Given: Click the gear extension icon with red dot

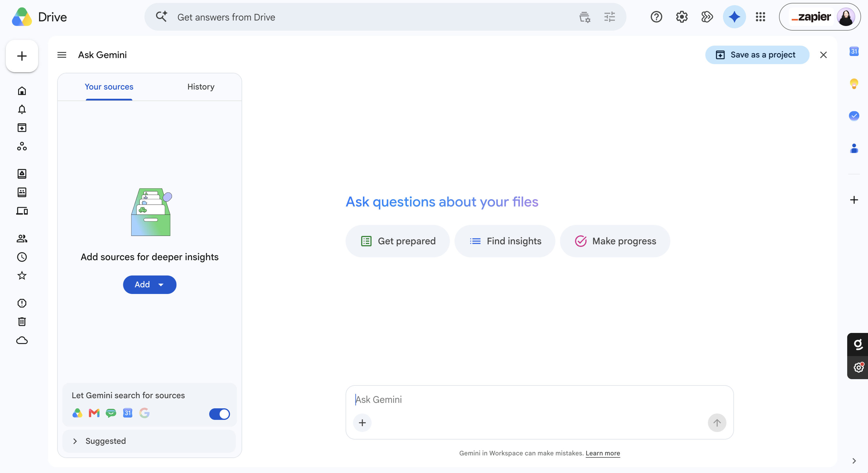Looking at the screenshot, I should [858, 367].
